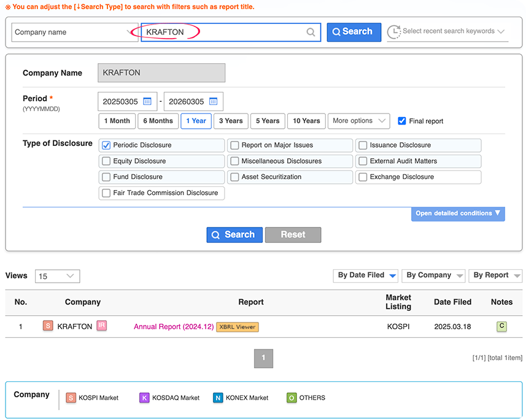The height and width of the screenshot is (420, 526).
Task: Check Report on Major Issues
Action: click(234, 145)
